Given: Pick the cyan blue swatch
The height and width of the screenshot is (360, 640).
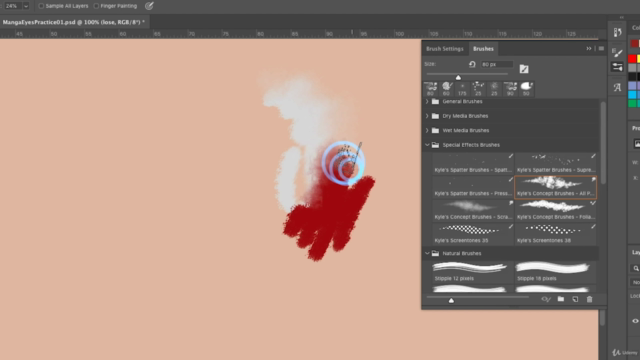Looking at the screenshot, I should coord(633,95).
